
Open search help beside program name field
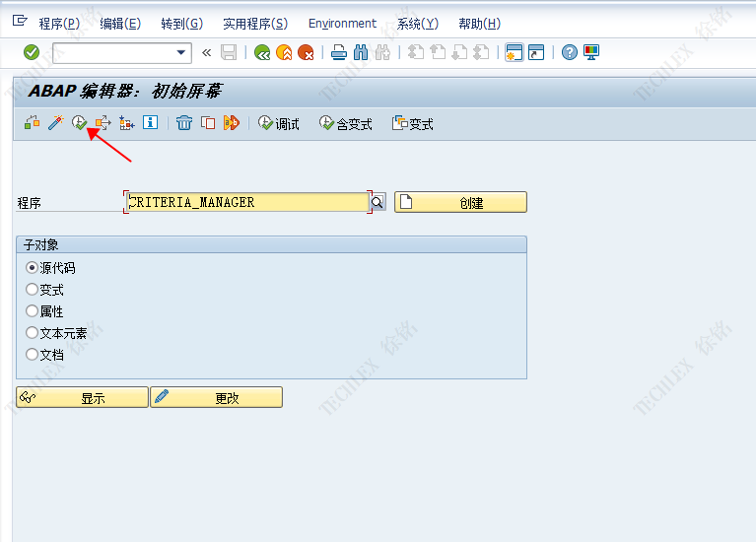(378, 202)
